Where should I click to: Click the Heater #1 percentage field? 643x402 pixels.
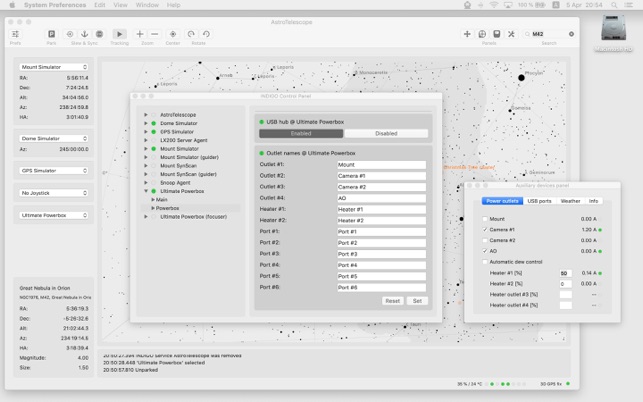565,273
